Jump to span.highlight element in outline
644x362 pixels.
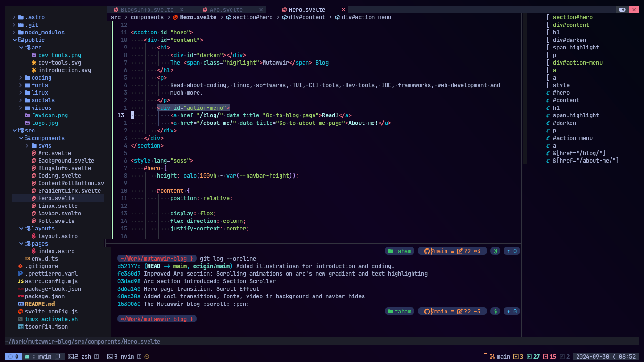pyautogui.click(x=576, y=48)
